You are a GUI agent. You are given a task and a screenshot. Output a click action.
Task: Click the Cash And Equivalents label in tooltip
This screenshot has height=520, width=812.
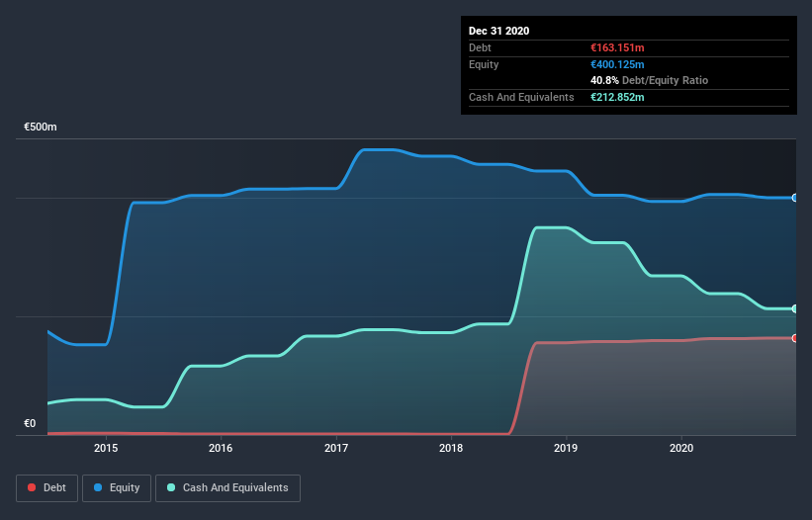(521, 97)
